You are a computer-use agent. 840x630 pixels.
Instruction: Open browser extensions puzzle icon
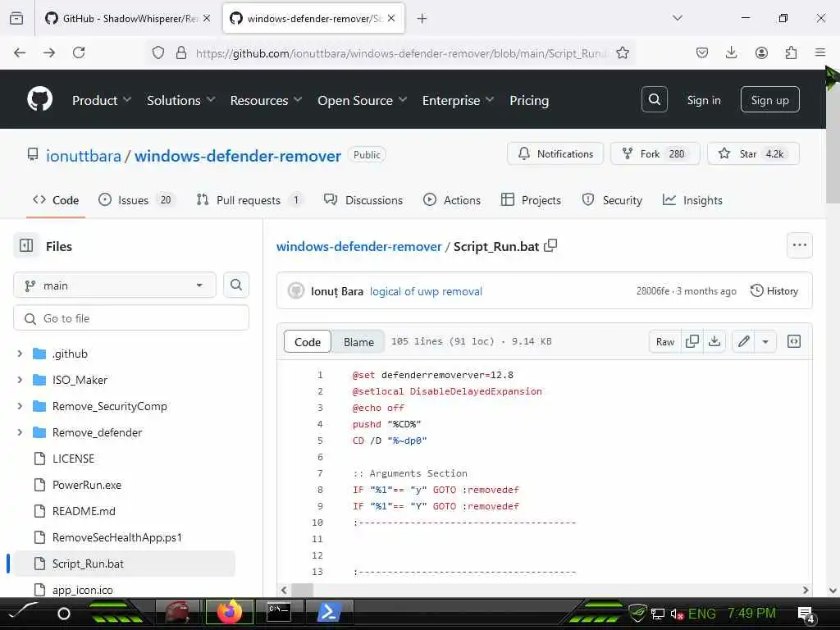[x=791, y=52]
